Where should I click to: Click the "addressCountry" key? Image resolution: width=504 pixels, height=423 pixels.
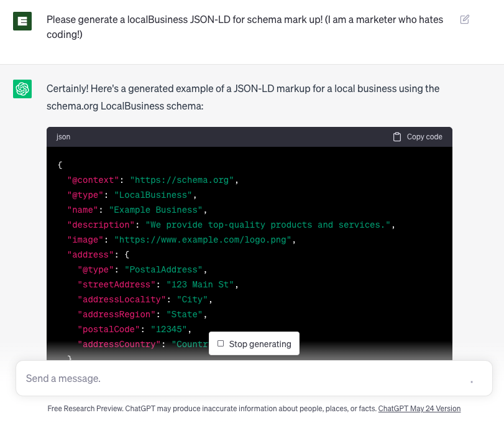click(119, 345)
